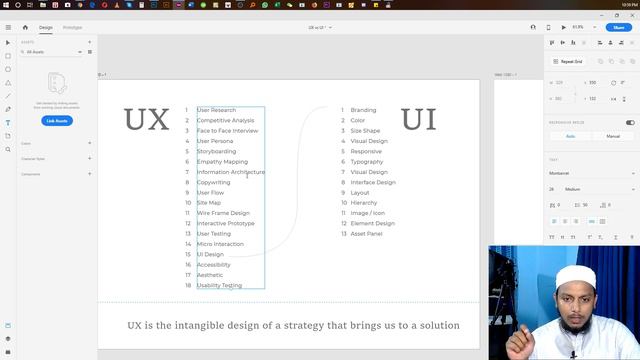Open Windows Start menu

click(6, 5)
